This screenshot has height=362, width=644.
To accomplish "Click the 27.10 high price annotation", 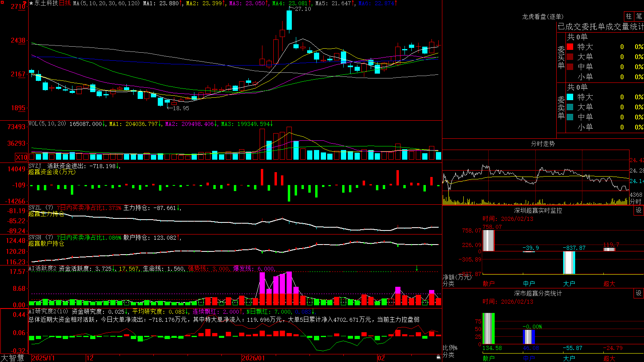I will (x=303, y=9).
